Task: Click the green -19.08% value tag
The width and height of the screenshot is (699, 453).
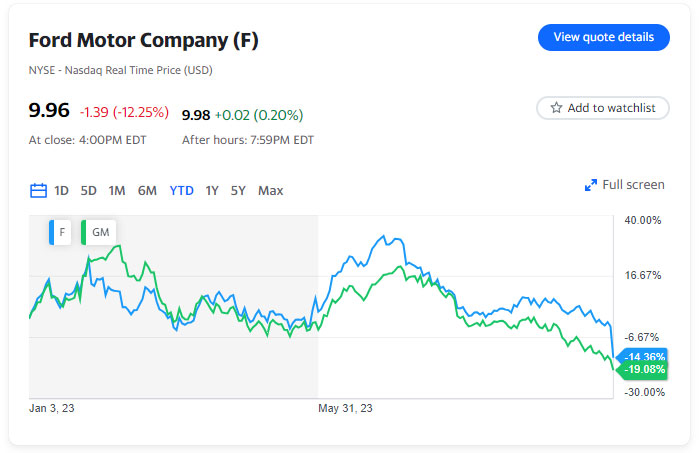Action: 644,370
